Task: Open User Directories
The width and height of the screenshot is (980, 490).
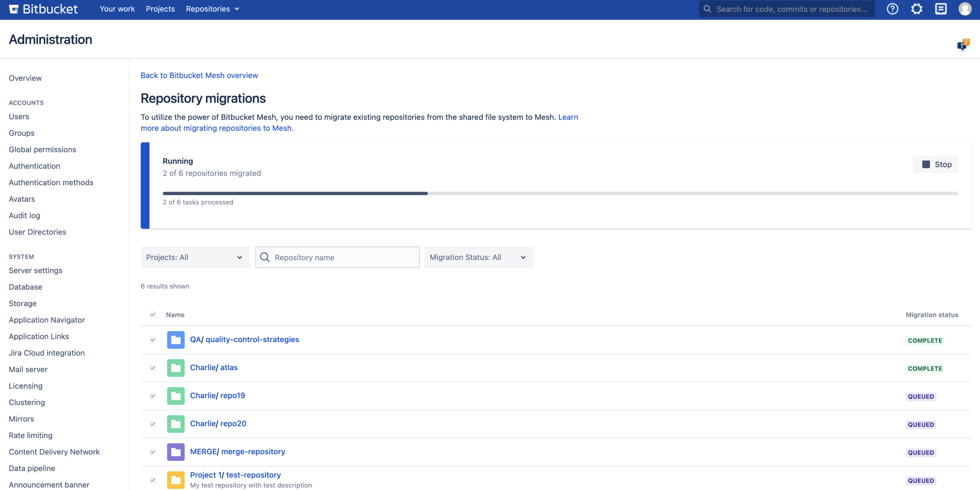Action: (x=38, y=232)
